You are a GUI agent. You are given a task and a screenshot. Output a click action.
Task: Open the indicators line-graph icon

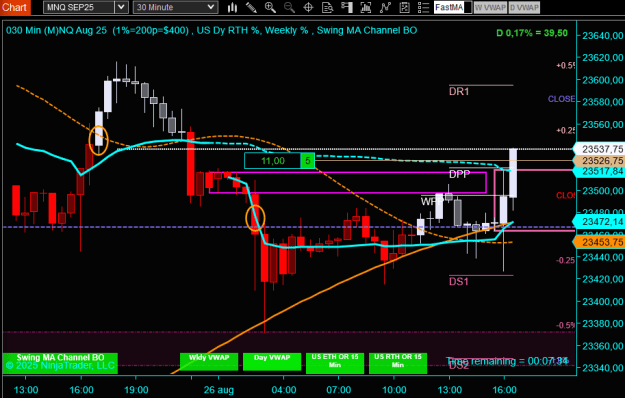tap(385, 7)
